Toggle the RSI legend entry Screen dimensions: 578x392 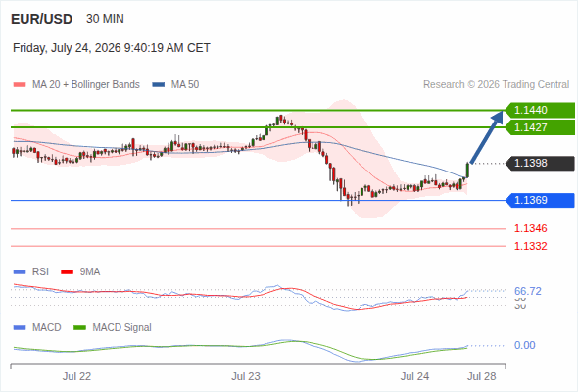coord(31,271)
